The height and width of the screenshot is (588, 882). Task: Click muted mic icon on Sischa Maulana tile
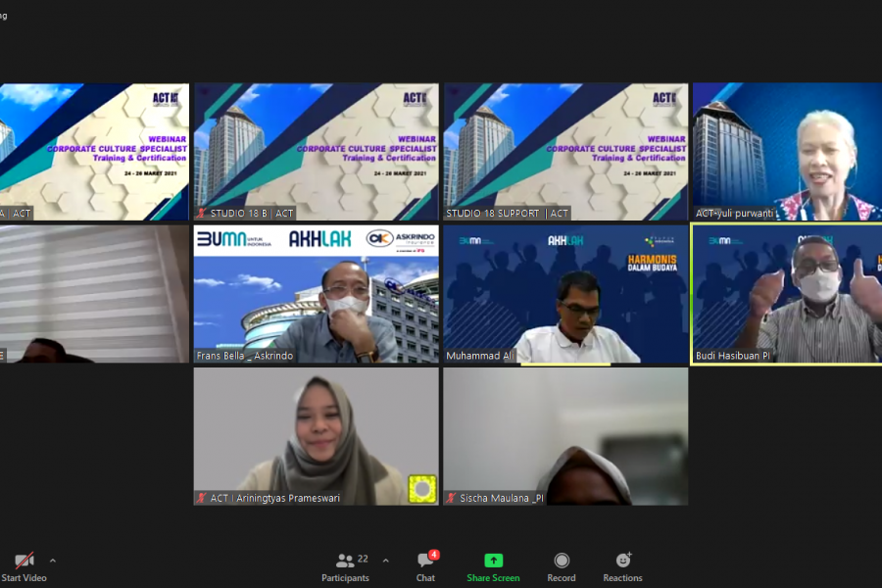coord(452,498)
